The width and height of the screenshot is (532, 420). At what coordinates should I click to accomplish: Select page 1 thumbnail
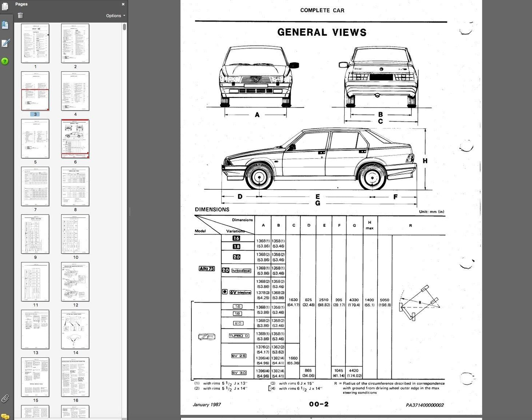[35, 43]
